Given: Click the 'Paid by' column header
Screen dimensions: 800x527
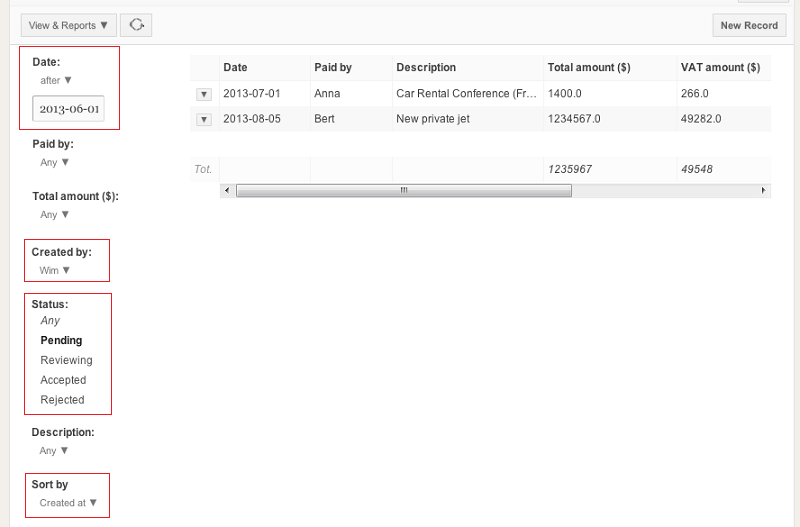Looking at the screenshot, I should point(351,68).
